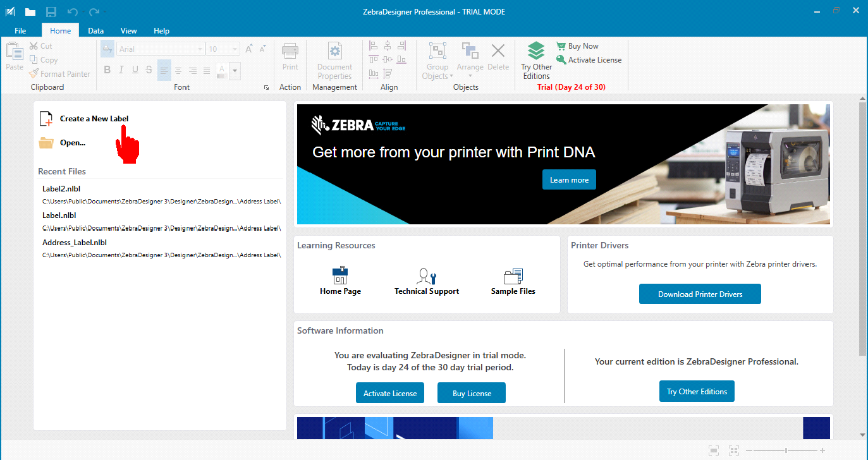Open the File menu

pyautogui.click(x=20, y=30)
